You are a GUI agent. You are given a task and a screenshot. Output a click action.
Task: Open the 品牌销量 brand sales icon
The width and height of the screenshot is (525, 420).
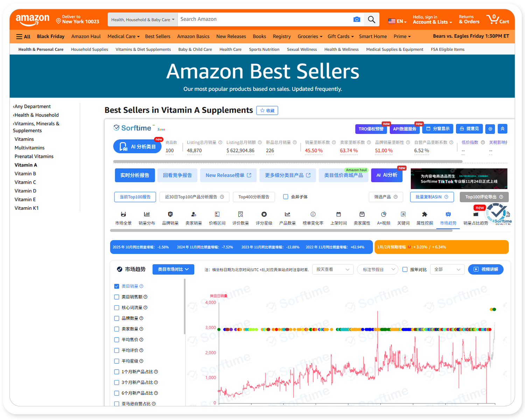pos(170,215)
